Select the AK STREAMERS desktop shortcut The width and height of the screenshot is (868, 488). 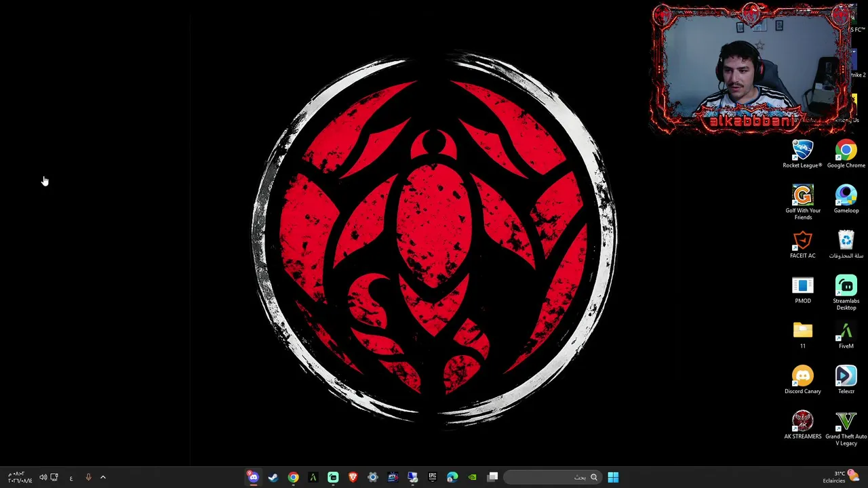(x=802, y=426)
